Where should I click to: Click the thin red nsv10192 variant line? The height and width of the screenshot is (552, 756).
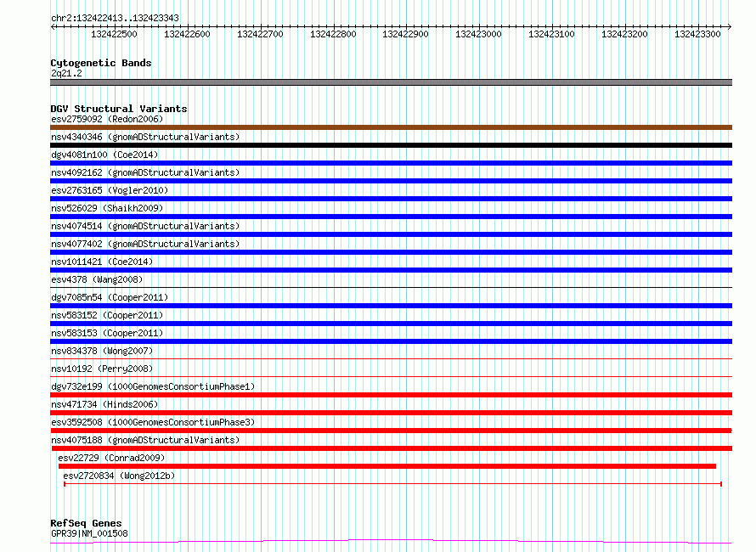[x=391, y=377]
